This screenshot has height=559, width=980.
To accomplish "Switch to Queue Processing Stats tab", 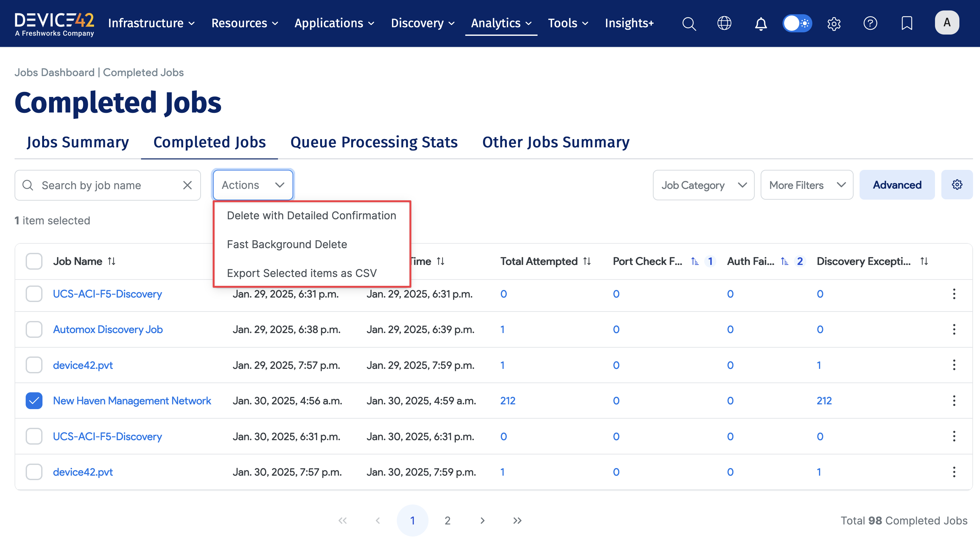I will (x=374, y=142).
